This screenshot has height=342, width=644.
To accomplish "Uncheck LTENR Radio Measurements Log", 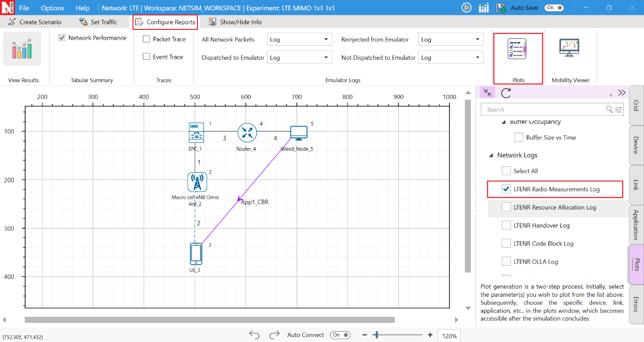I will pos(506,189).
